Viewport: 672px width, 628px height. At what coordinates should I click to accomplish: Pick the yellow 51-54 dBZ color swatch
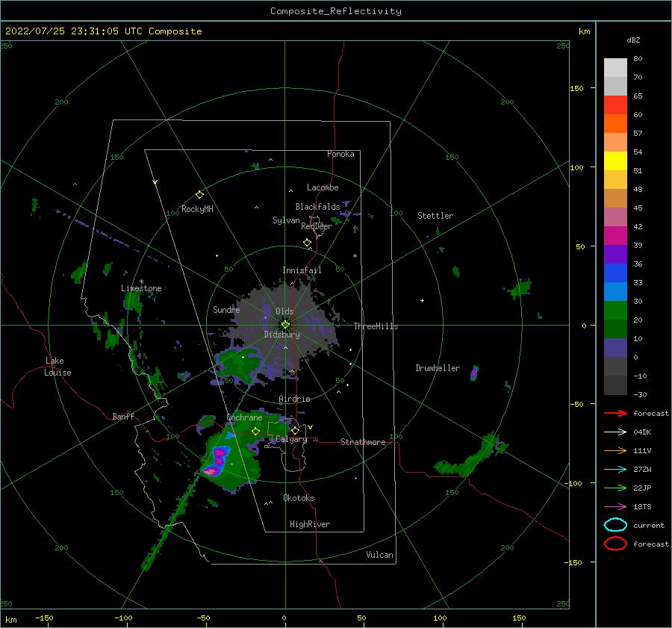pos(615,161)
